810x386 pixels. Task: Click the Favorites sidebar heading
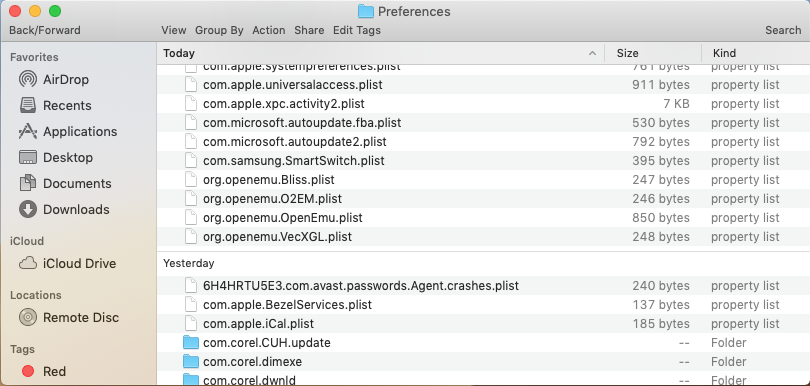coord(34,57)
